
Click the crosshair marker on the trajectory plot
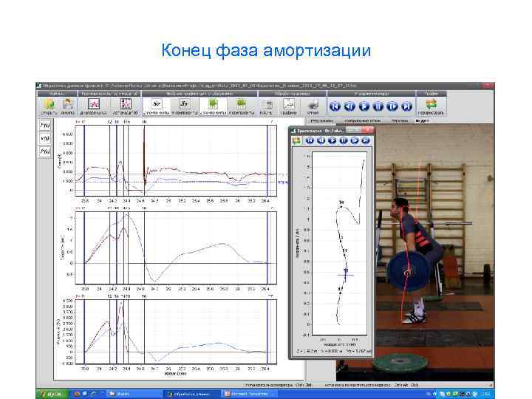coord(346,275)
